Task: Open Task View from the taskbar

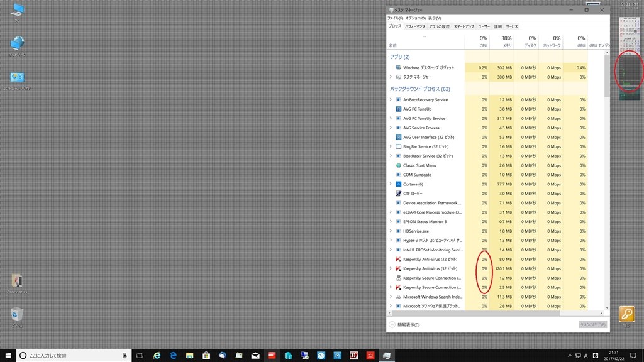Action: pyautogui.click(x=140, y=356)
